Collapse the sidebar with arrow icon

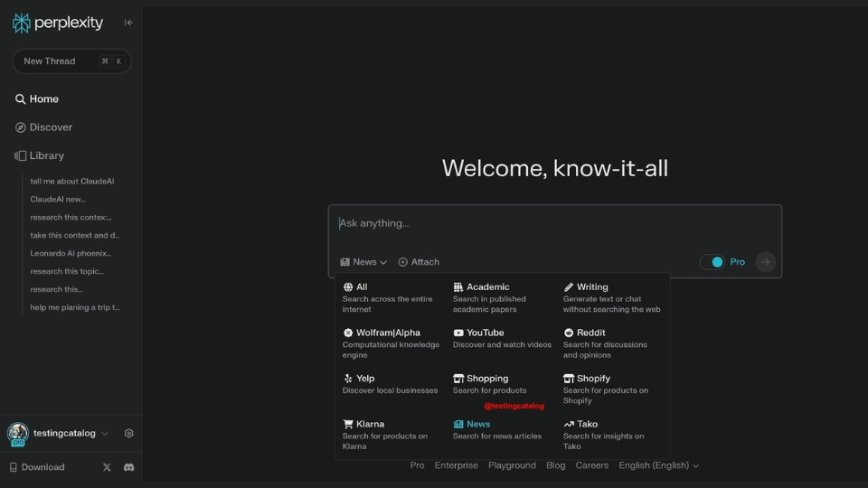click(x=128, y=23)
